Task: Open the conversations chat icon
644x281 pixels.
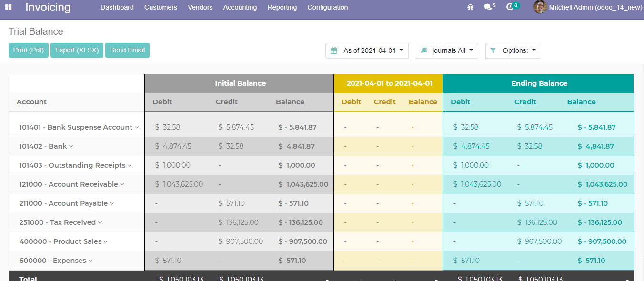Action: (x=488, y=7)
